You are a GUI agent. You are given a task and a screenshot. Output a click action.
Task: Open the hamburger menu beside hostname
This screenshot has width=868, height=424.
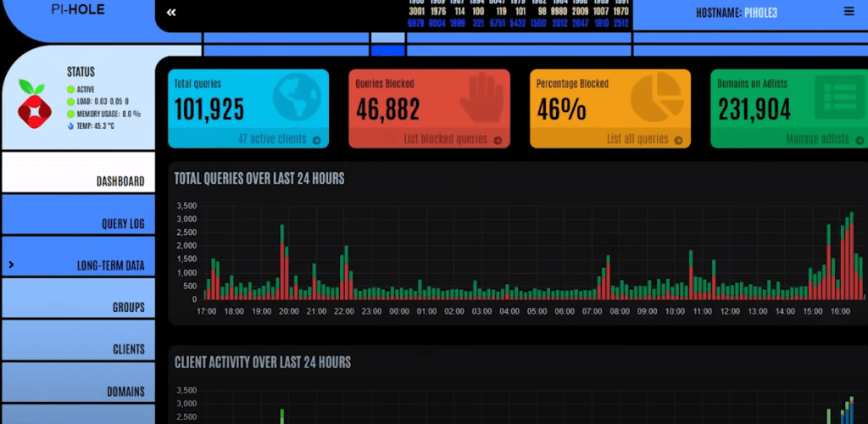click(x=849, y=12)
